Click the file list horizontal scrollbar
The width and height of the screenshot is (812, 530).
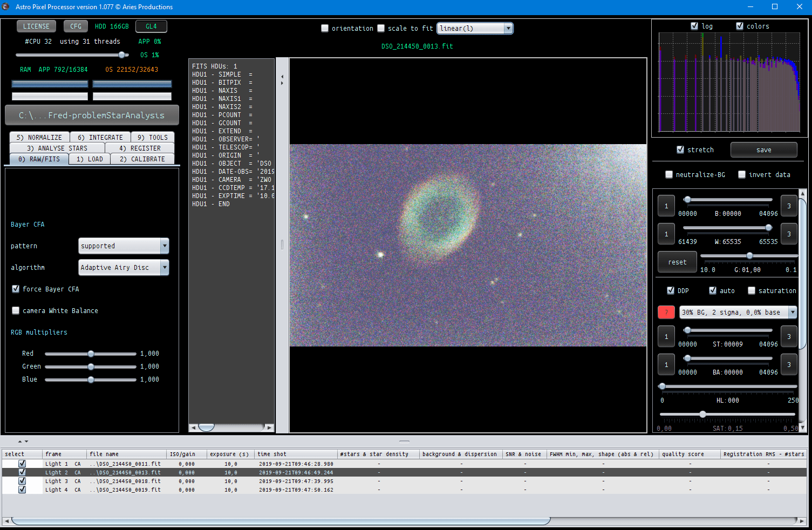click(281, 521)
